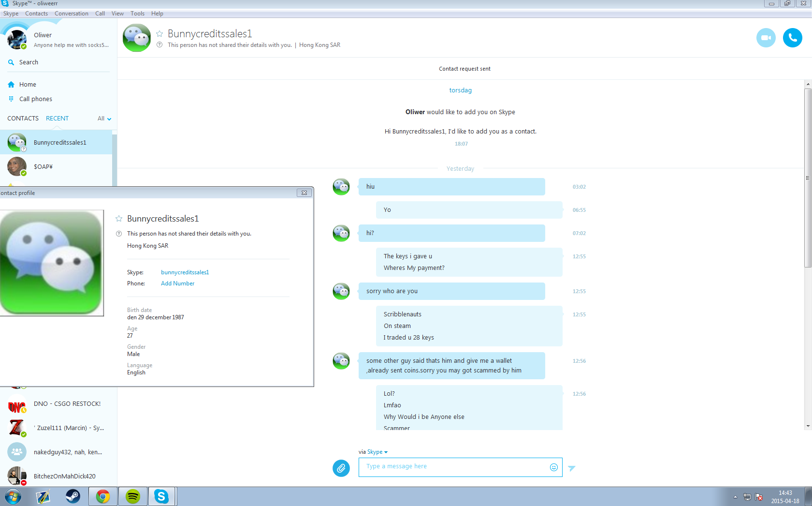Open the View menu
Screen dimensions: 812x506
click(117, 14)
